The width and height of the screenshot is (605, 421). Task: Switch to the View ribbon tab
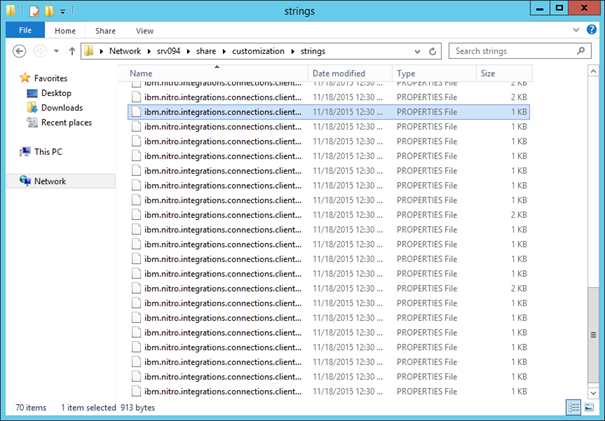click(x=144, y=31)
